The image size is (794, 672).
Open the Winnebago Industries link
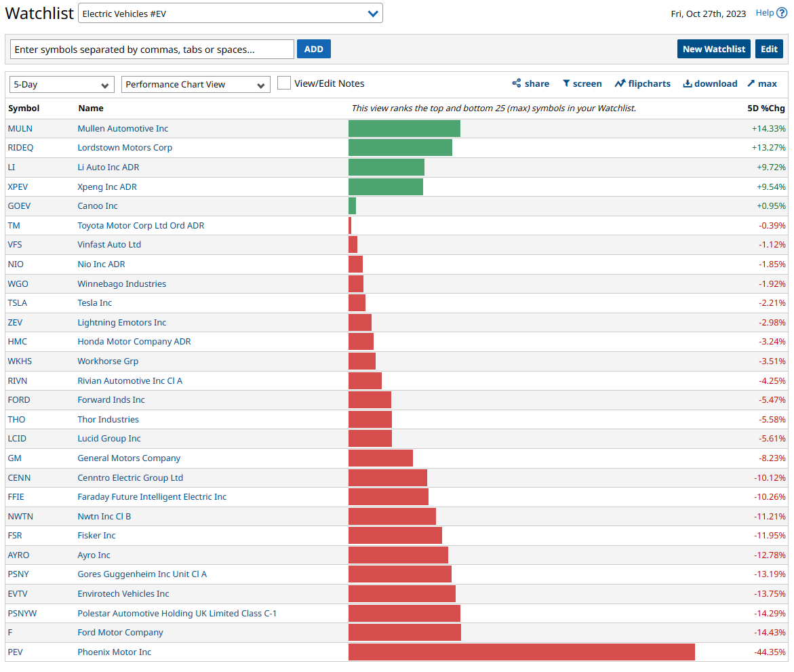(121, 284)
